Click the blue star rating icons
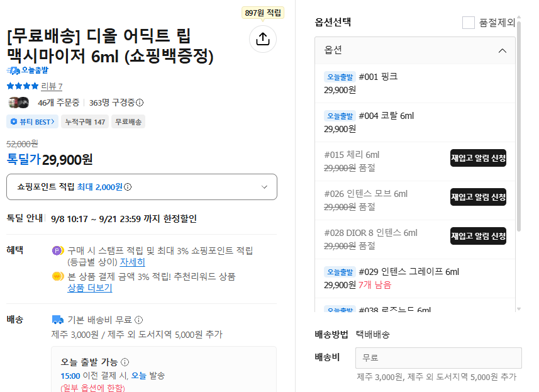539x392 pixels. [23, 86]
